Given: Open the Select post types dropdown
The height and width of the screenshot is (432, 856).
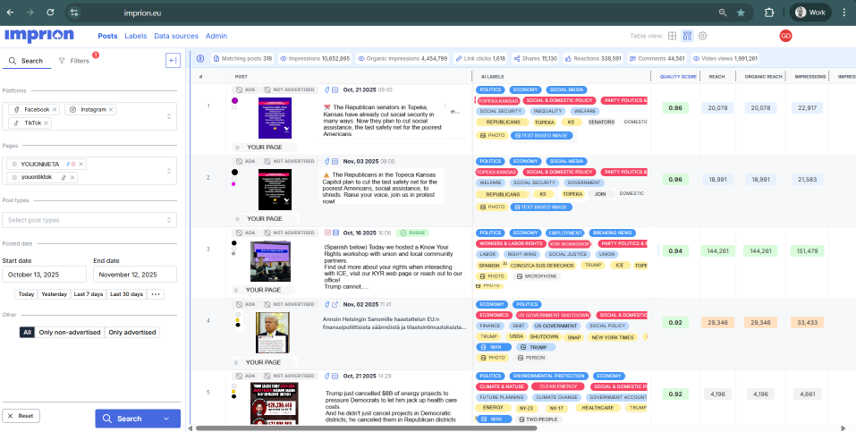Looking at the screenshot, I should (90, 220).
